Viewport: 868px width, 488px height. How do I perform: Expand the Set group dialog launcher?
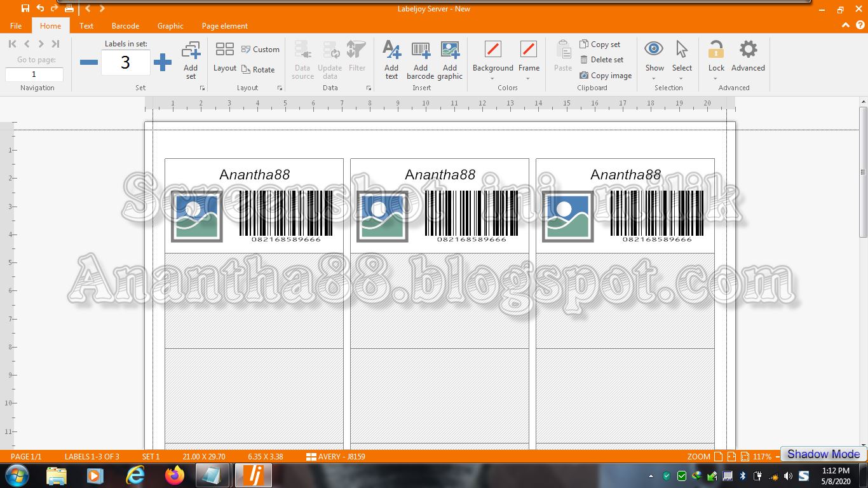pyautogui.click(x=203, y=88)
